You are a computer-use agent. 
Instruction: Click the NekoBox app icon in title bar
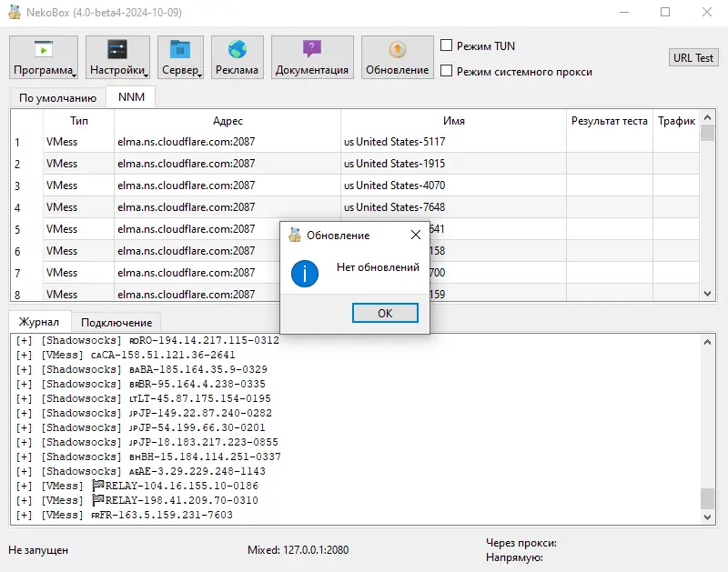click(15, 12)
